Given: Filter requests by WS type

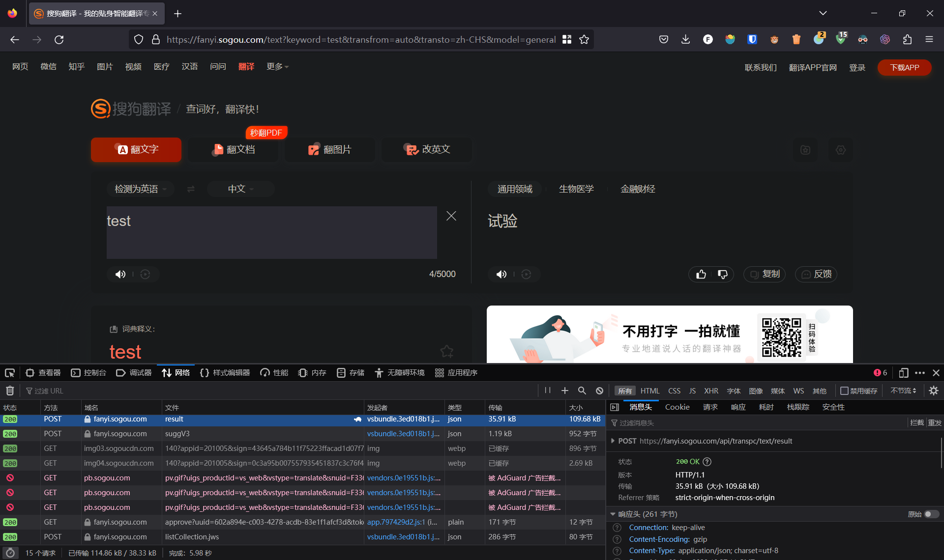Looking at the screenshot, I should coord(798,391).
